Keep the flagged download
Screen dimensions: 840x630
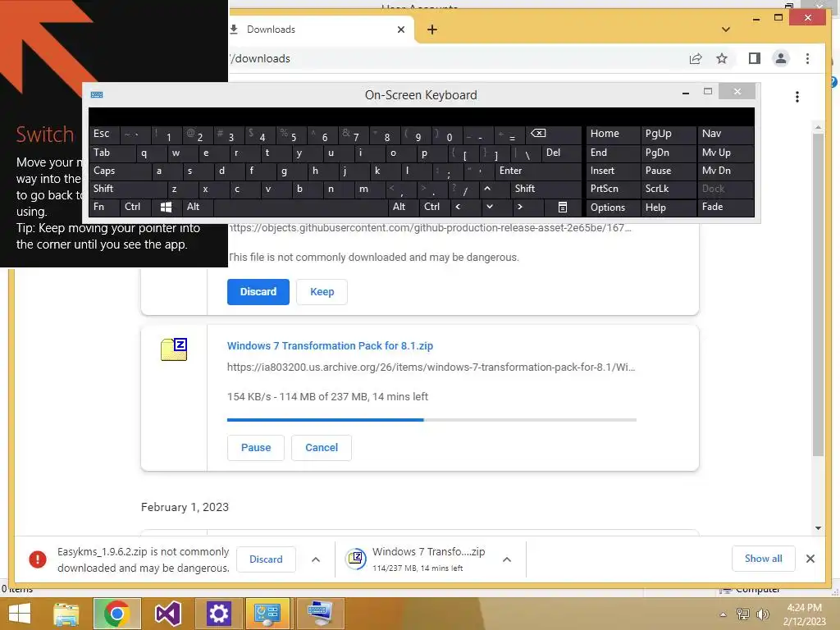(322, 292)
